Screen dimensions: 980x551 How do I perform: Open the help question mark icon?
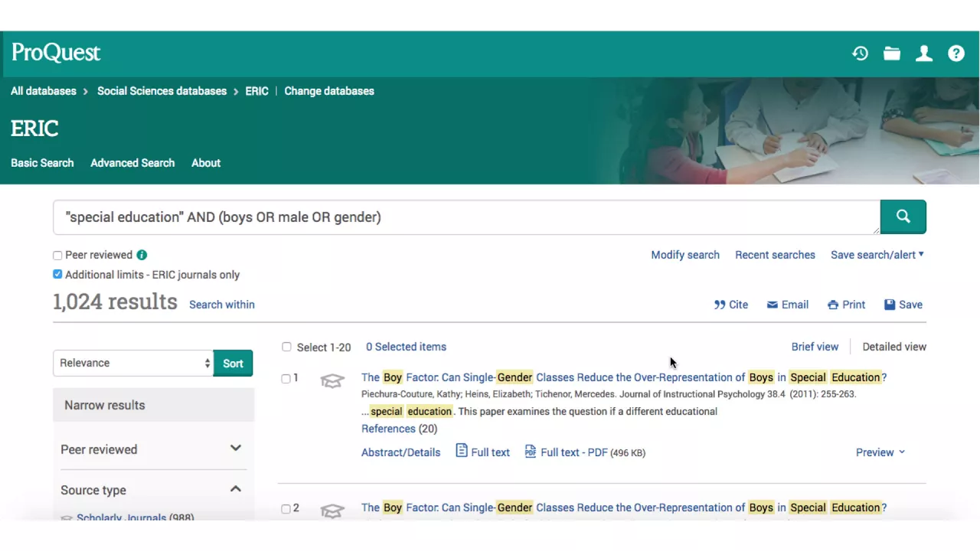(x=956, y=53)
